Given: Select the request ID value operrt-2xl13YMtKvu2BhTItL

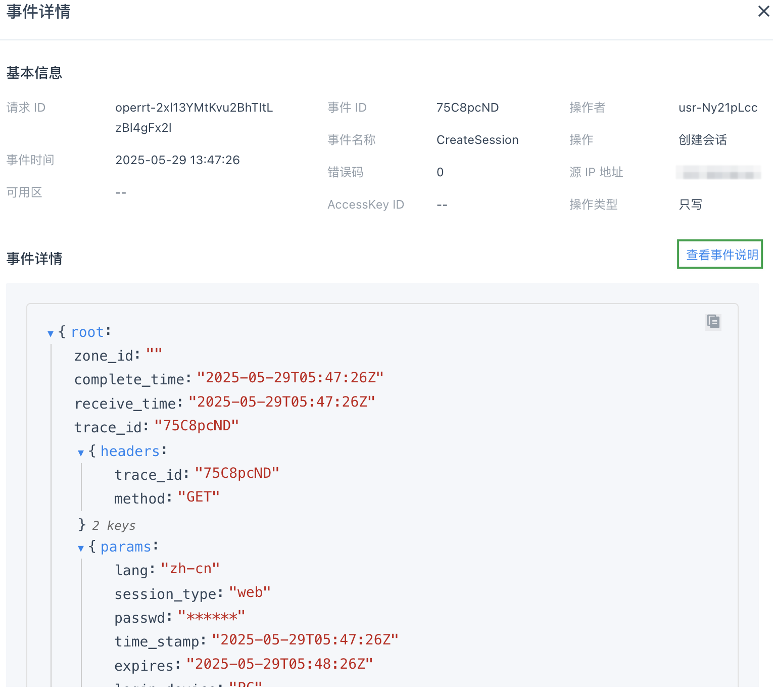Looking at the screenshot, I should point(194,108).
